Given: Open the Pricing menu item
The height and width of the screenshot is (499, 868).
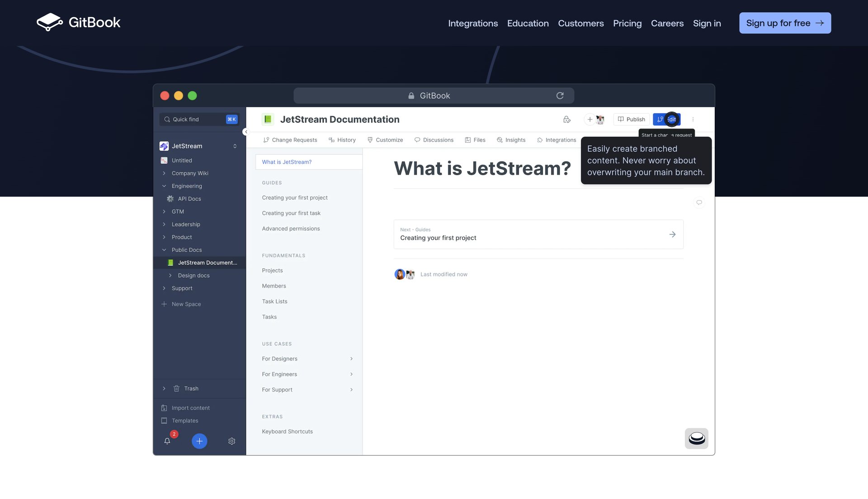Looking at the screenshot, I should [627, 23].
